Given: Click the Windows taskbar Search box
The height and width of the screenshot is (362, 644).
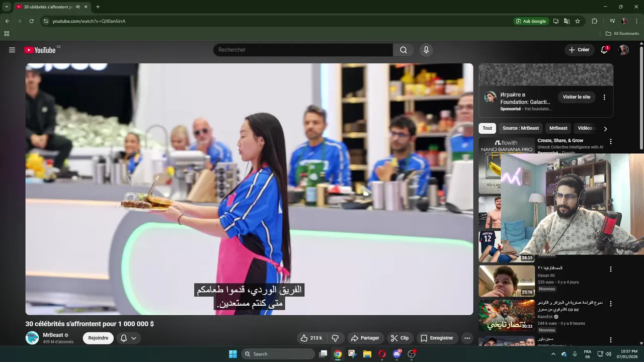Looking at the screenshot, I should [x=278, y=354].
